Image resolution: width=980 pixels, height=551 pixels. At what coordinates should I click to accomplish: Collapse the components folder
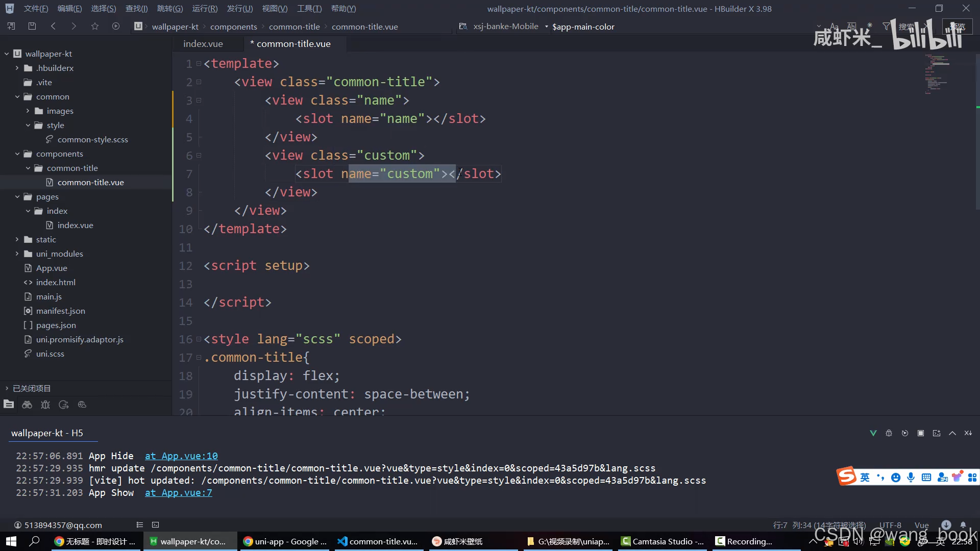[x=17, y=154]
